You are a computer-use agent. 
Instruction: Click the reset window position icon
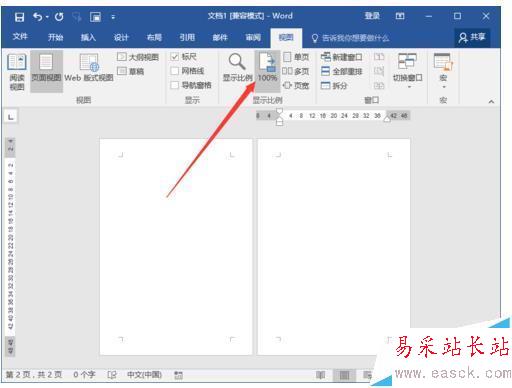click(379, 86)
